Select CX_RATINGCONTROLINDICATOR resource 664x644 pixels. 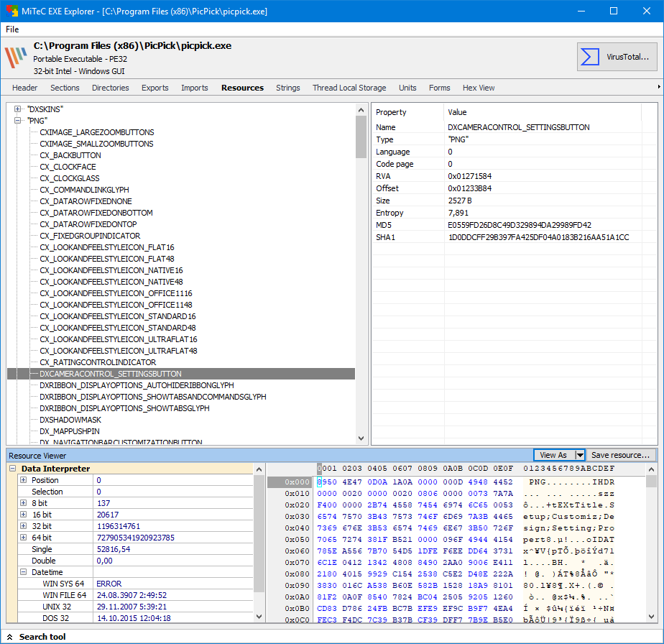98,362
